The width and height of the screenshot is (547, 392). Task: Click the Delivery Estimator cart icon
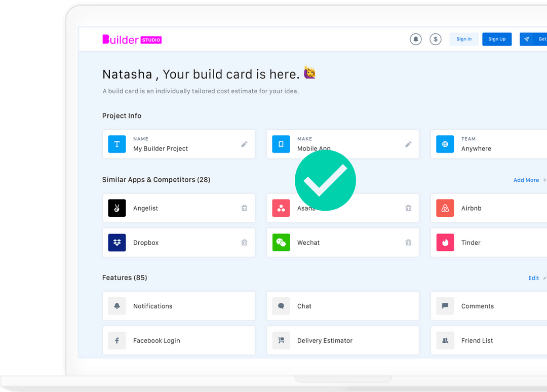[x=281, y=340]
